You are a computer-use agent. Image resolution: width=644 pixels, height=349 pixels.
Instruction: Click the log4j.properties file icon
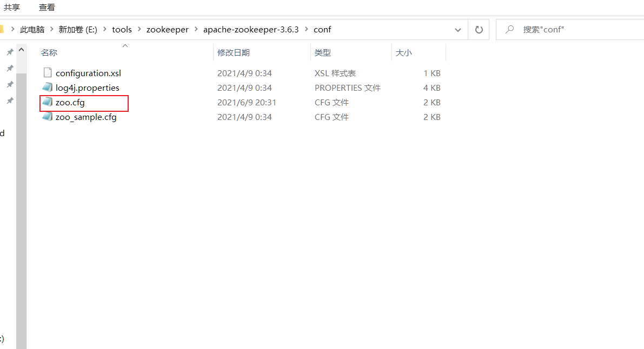pos(48,88)
